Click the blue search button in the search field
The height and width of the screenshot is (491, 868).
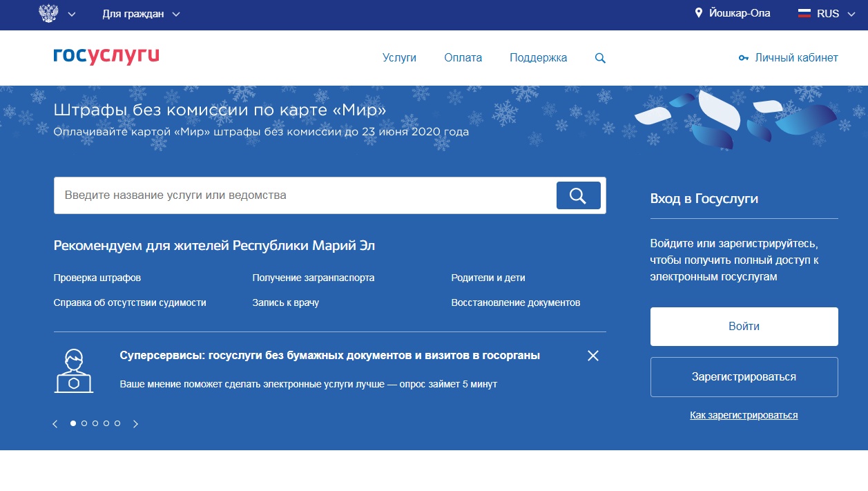578,195
